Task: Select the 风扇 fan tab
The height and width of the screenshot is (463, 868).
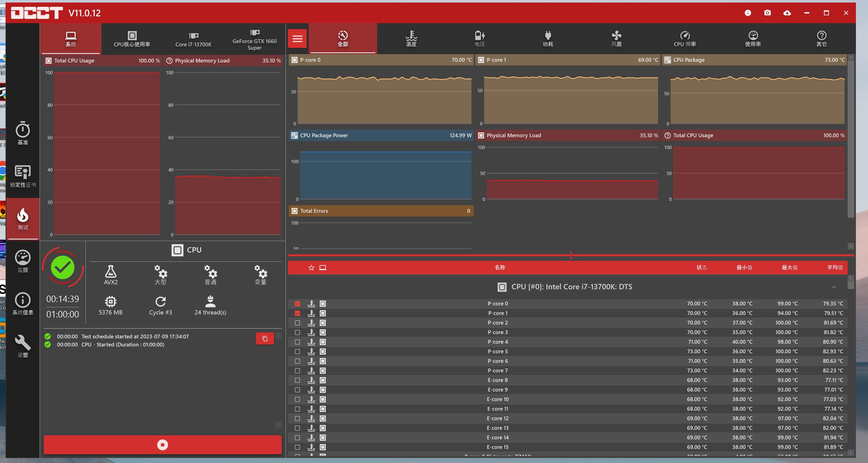Action: [x=616, y=39]
